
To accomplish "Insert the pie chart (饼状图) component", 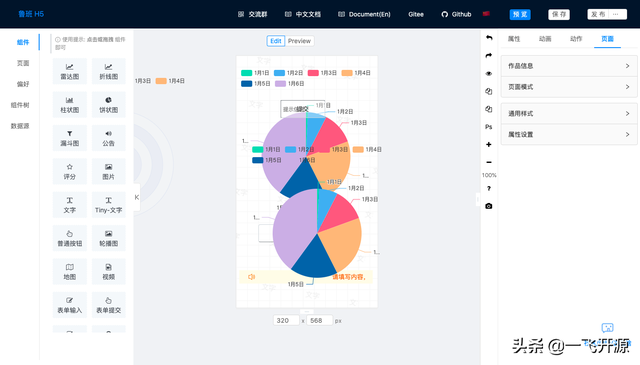I will 109,105.
